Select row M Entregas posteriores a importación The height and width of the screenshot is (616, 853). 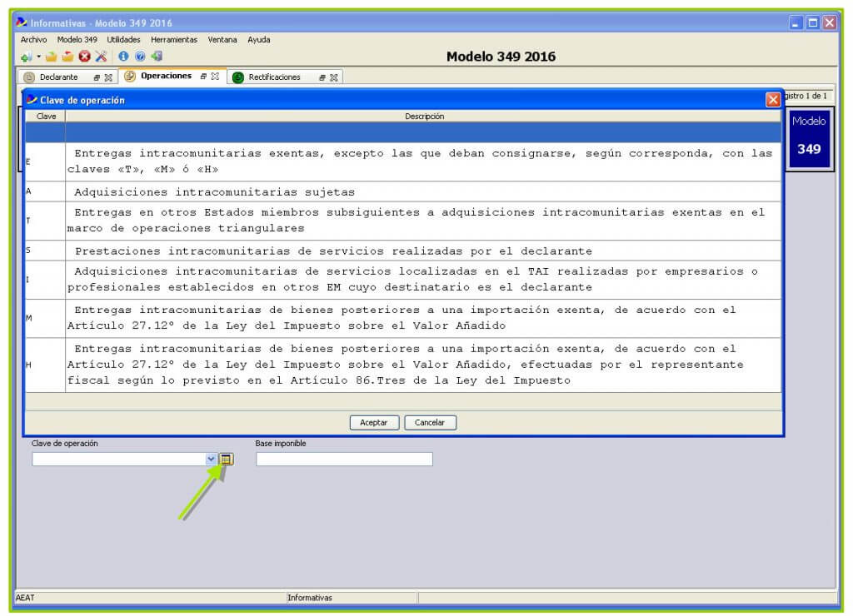click(403, 318)
